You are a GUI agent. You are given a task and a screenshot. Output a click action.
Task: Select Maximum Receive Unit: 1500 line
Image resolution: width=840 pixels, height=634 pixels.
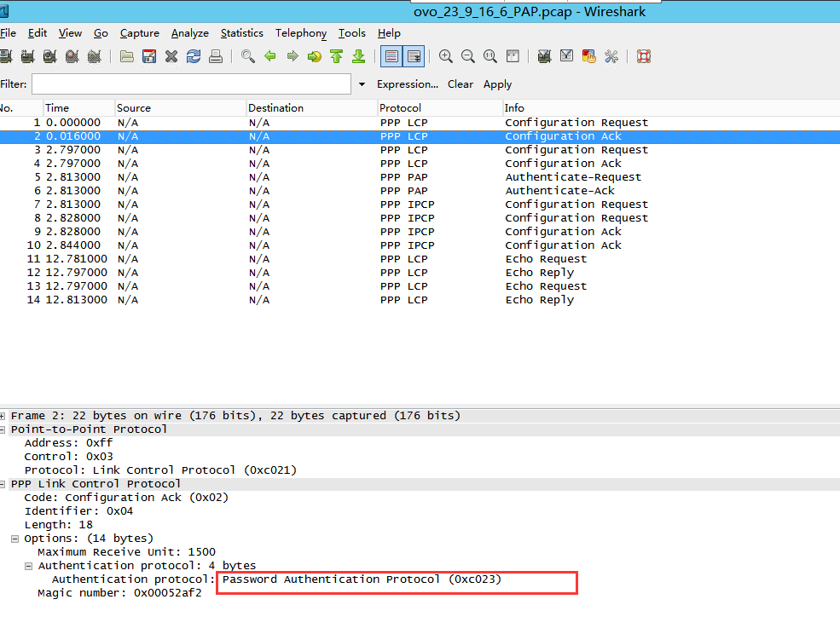pyautogui.click(x=126, y=552)
